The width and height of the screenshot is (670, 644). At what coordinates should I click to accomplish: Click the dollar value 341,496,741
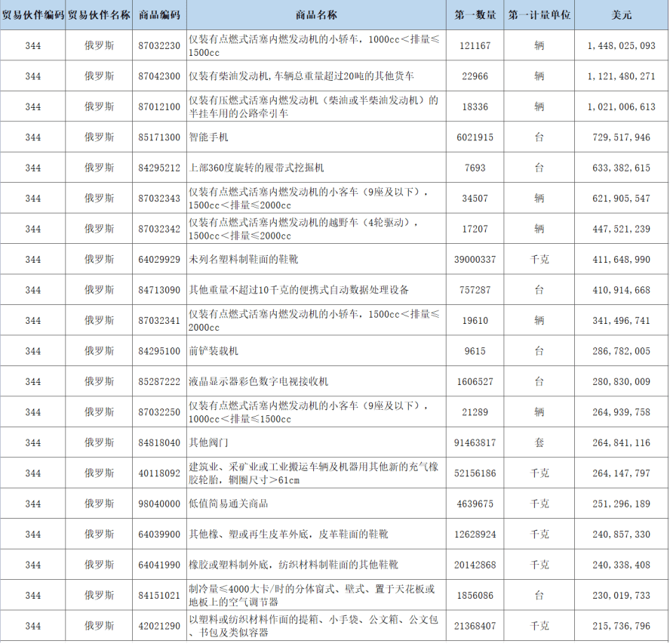pos(621,321)
